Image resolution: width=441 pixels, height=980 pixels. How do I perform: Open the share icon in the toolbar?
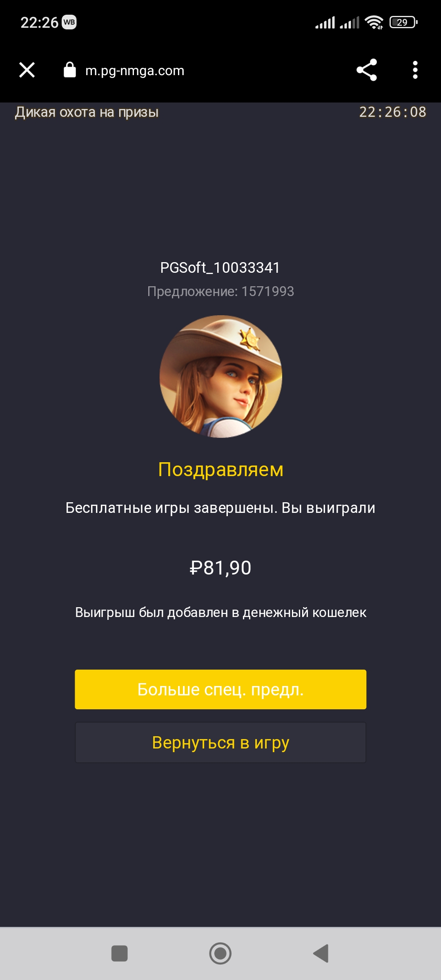click(x=367, y=70)
